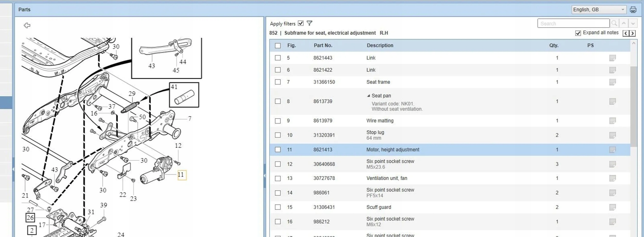Collapse the Seat pan notes triangle
644x237 pixels.
point(368,96)
